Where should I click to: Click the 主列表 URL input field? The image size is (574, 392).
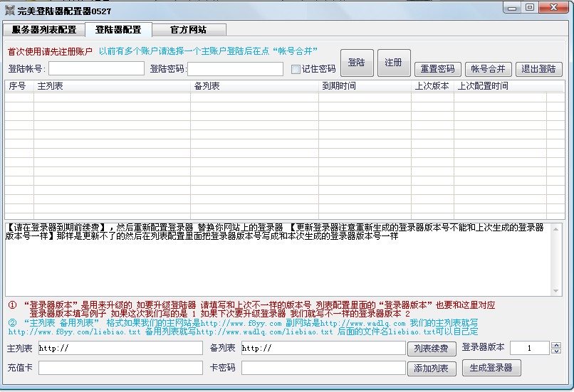click(x=120, y=348)
